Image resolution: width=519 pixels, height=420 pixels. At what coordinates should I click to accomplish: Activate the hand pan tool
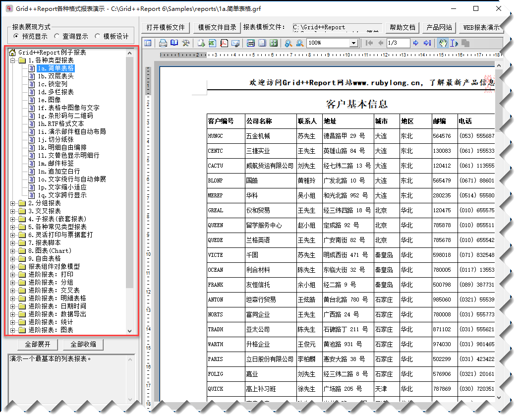(443, 43)
